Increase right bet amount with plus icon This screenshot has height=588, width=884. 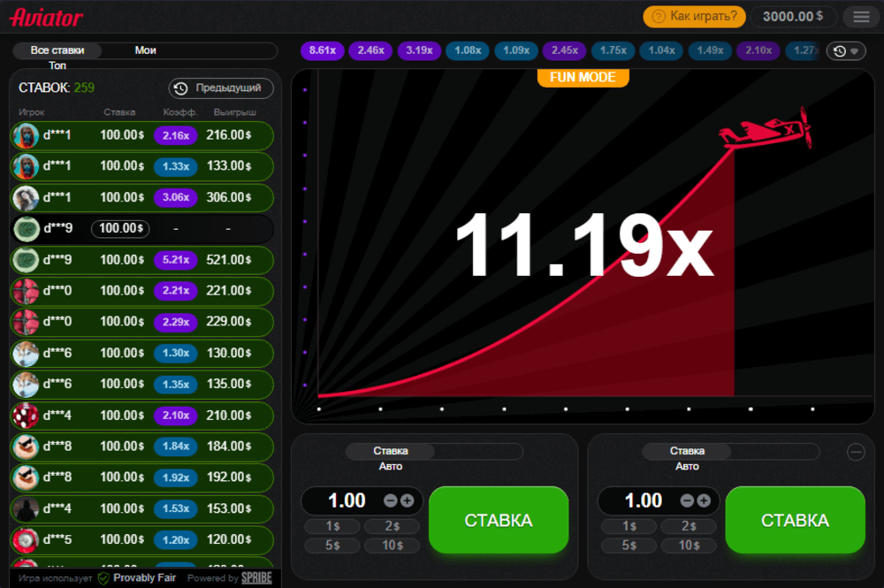704,500
